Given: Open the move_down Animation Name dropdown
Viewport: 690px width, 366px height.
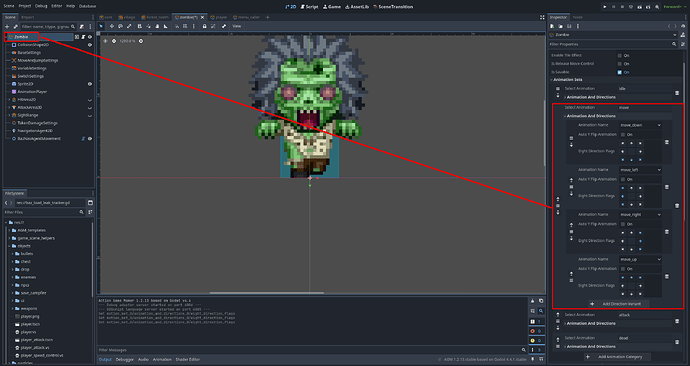Looking at the screenshot, I should 640,125.
